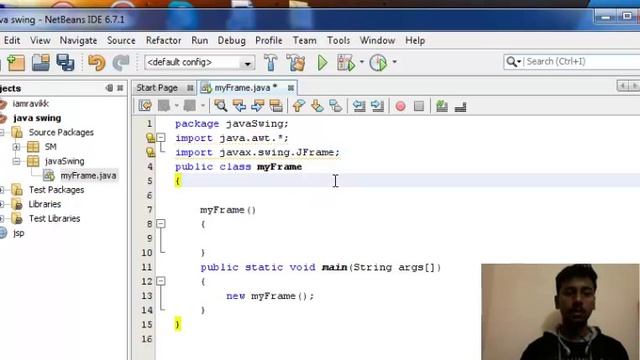This screenshot has width=640, height=360.
Task: Open the Window menu
Action: coord(377,40)
